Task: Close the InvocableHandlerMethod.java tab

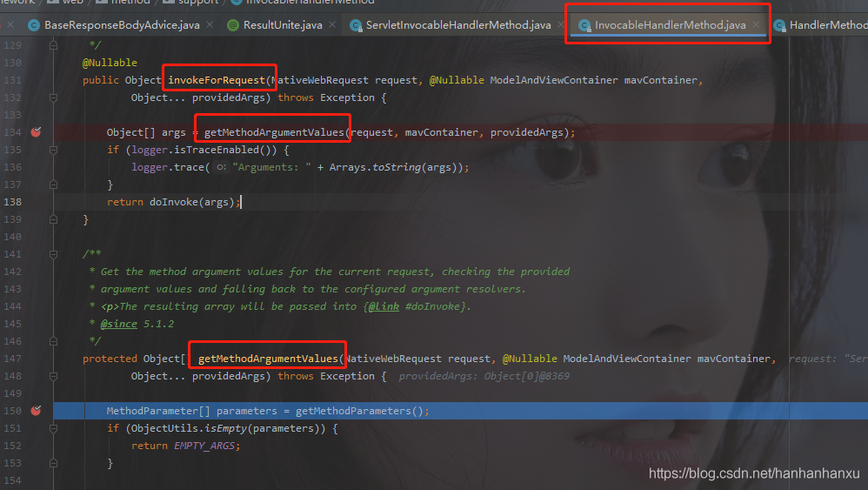Action: click(757, 25)
